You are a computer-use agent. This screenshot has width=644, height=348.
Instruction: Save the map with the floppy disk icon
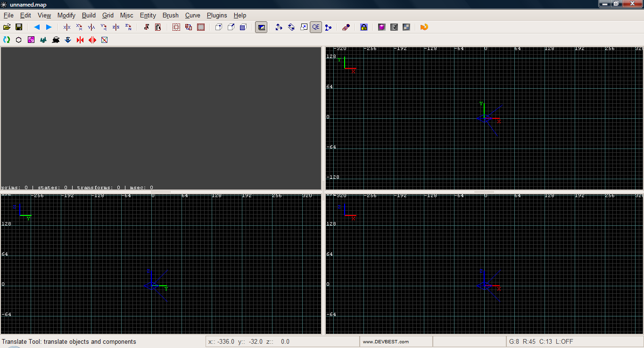point(19,27)
